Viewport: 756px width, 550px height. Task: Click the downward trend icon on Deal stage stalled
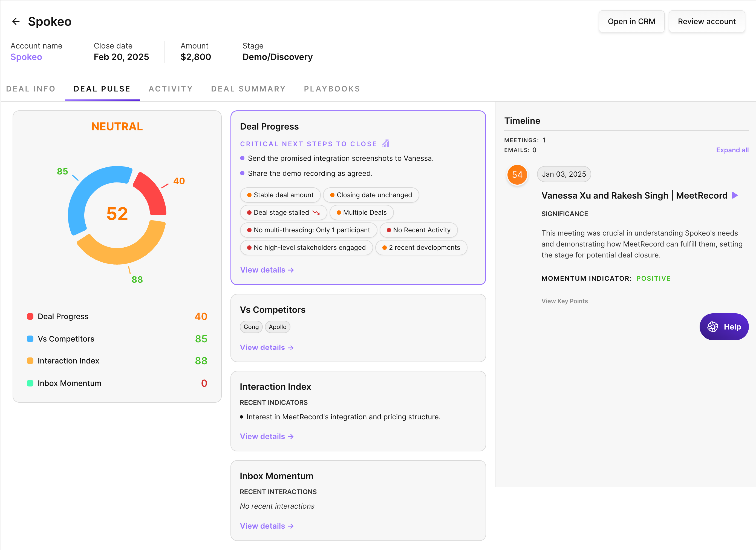click(x=316, y=213)
